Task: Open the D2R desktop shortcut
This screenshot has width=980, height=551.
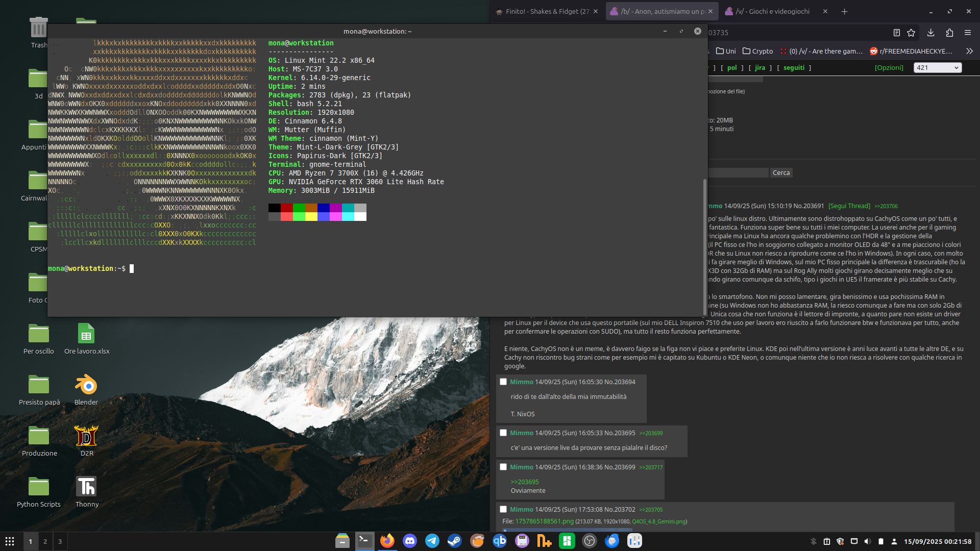Action: pyautogui.click(x=86, y=441)
